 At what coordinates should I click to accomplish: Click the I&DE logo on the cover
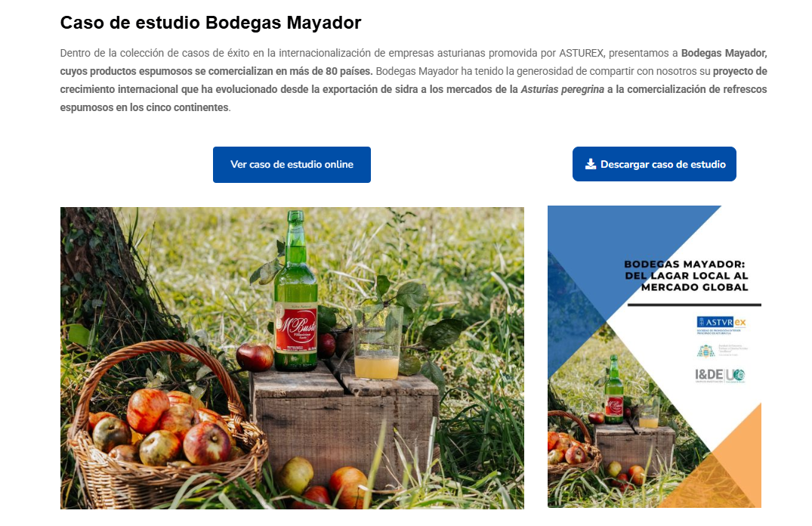tap(720, 375)
